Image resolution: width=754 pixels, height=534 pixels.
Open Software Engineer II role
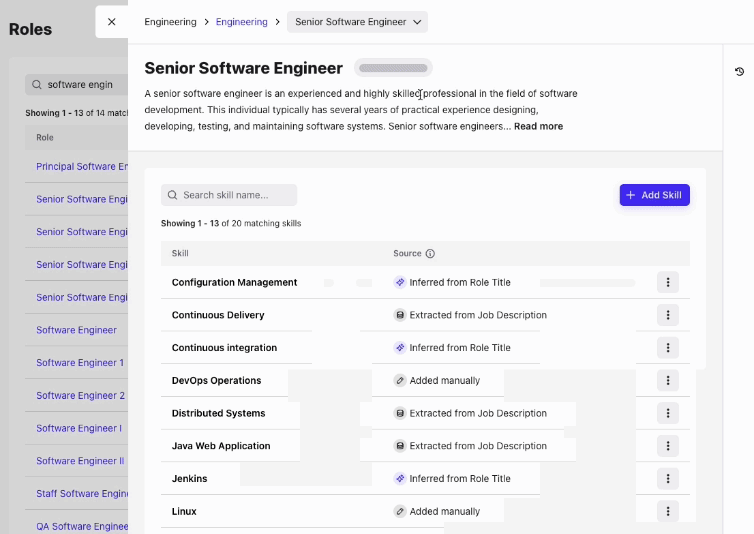(80, 461)
